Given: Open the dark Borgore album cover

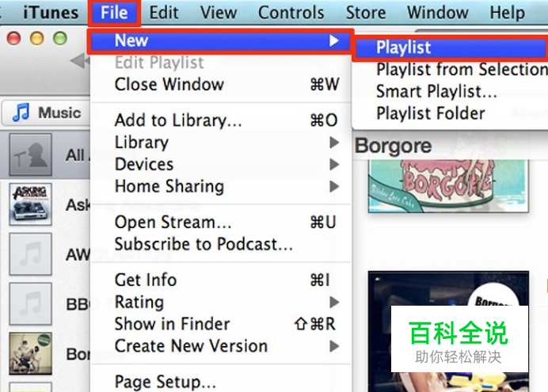Looking at the screenshot, I should (448, 331).
